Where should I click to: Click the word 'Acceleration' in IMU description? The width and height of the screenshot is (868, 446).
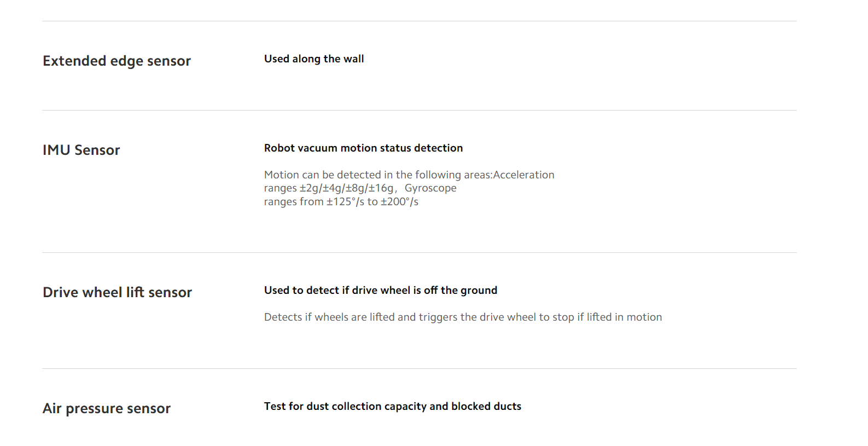click(523, 175)
